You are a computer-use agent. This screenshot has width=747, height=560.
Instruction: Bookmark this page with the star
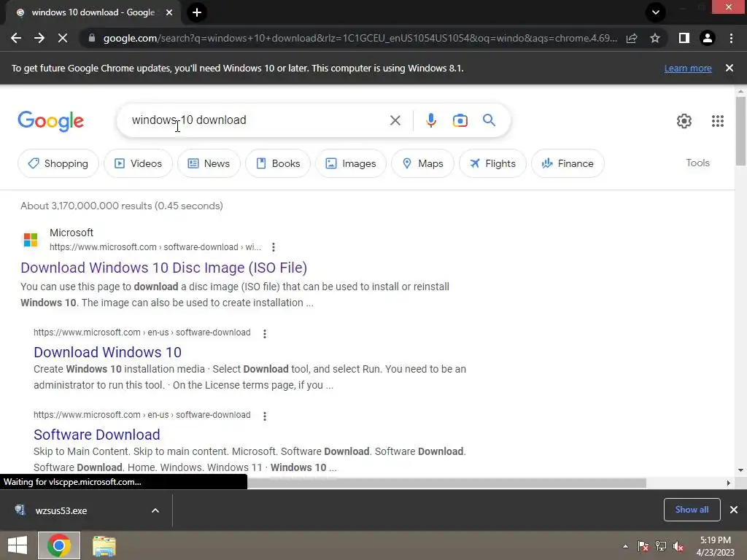point(655,38)
